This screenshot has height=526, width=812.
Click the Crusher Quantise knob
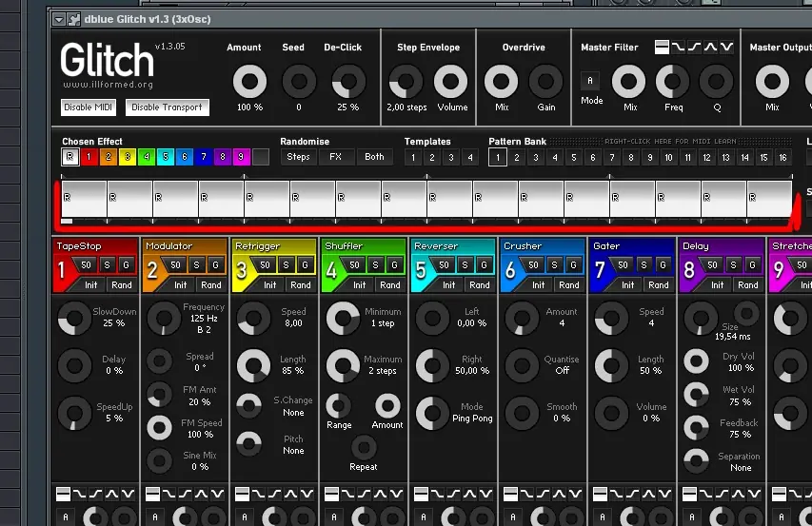(x=522, y=365)
